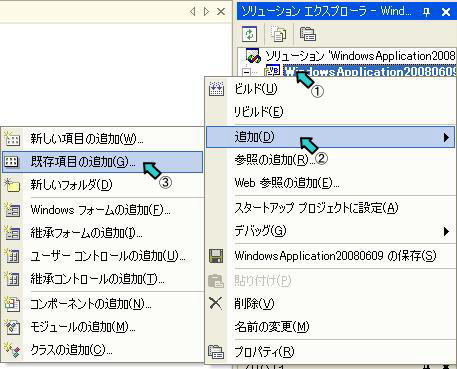Click the 削除(V) delete X icon
This screenshot has height=369, width=457.
point(216,303)
